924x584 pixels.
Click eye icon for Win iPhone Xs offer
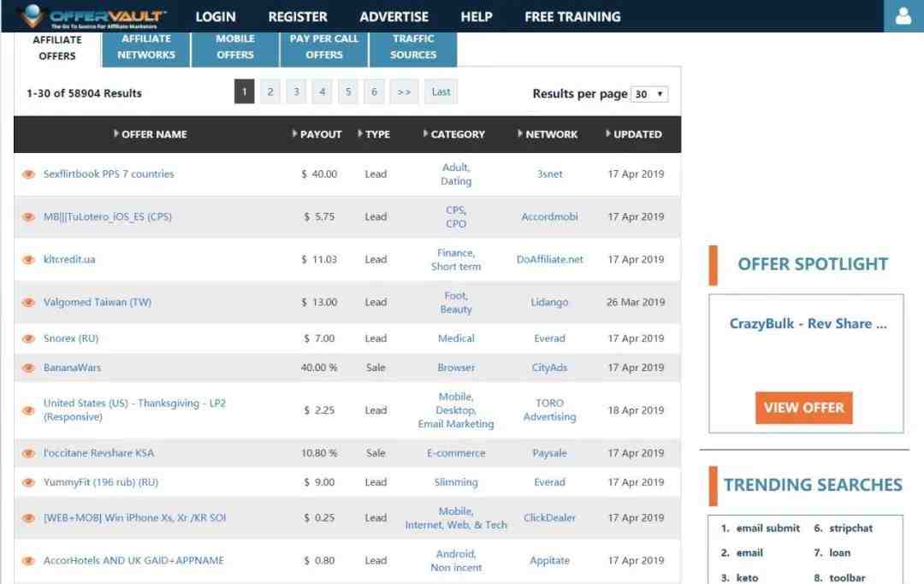click(x=28, y=518)
